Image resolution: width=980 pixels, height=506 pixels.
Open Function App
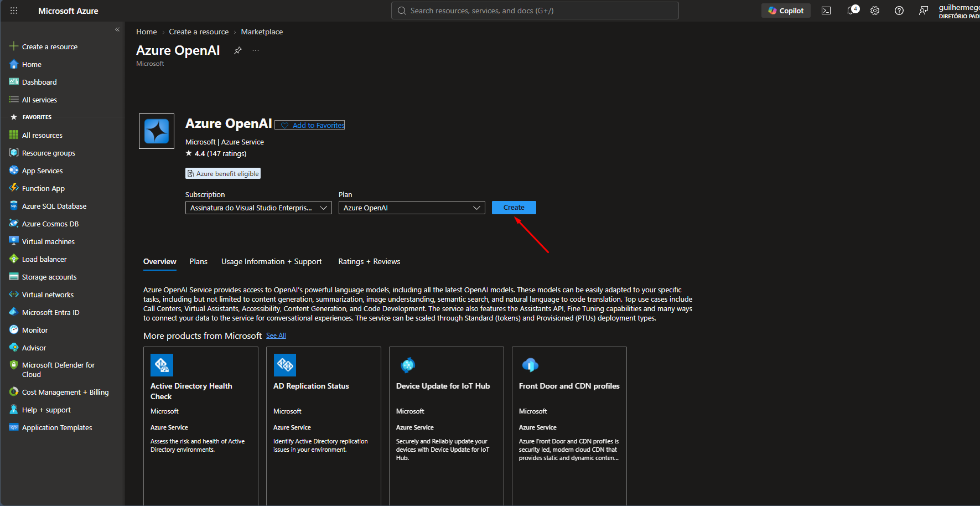coord(43,188)
